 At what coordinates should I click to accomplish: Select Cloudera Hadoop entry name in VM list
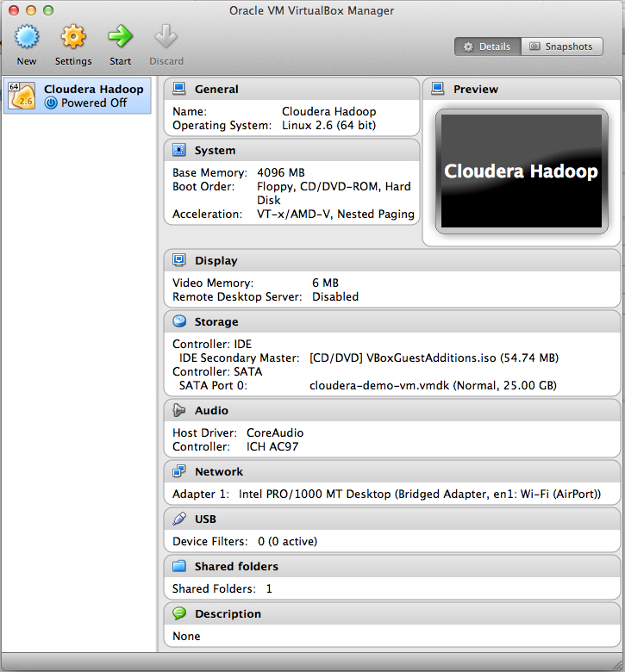93,89
